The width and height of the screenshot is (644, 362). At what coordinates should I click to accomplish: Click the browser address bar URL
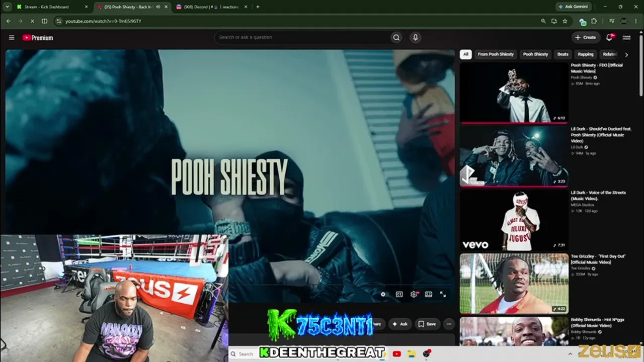(x=103, y=21)
